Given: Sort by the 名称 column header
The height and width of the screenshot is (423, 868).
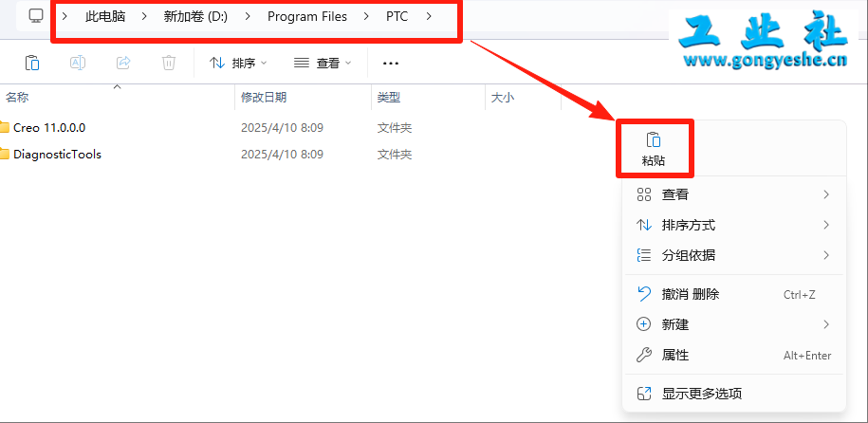Looking at the screenshot, I should click(x=17, y=98).
